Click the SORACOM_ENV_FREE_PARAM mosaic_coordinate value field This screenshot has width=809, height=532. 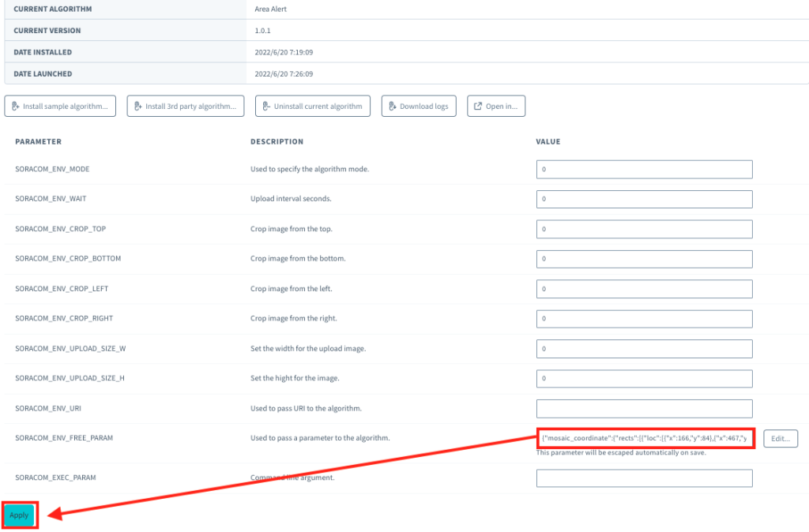pyautogui.click(x=646, y=438)
